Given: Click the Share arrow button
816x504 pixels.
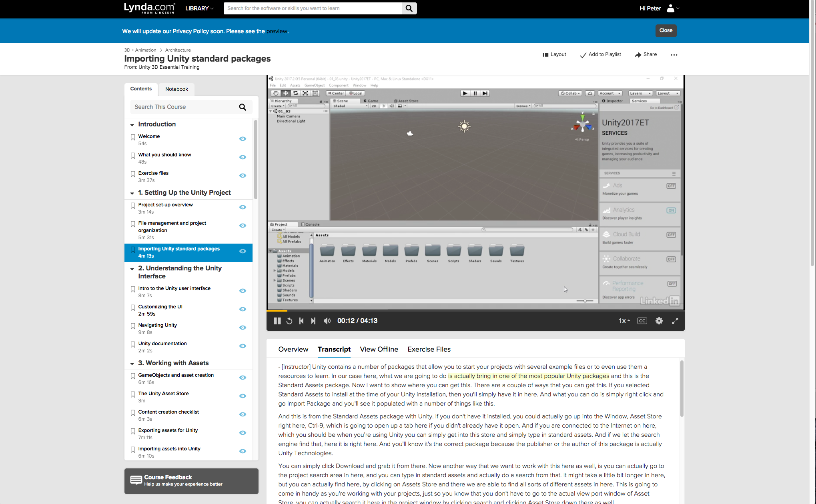Looking at the screenshot, I should coord(646,54).
